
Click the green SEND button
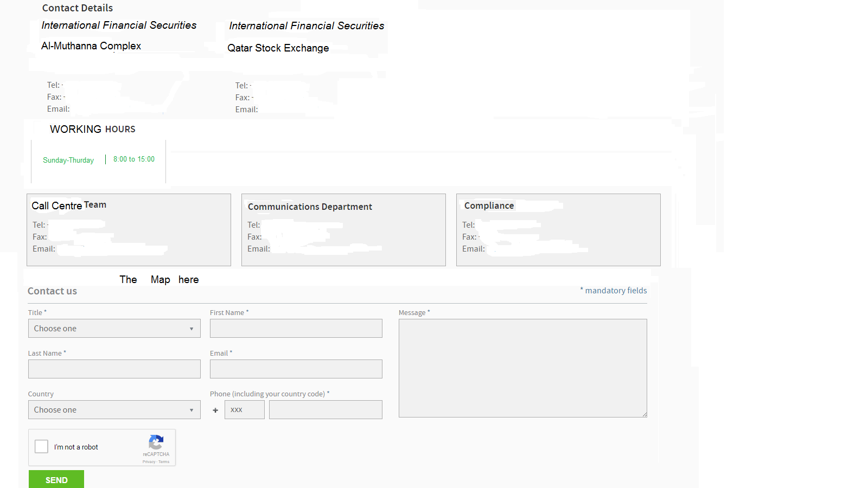point(56,480)
